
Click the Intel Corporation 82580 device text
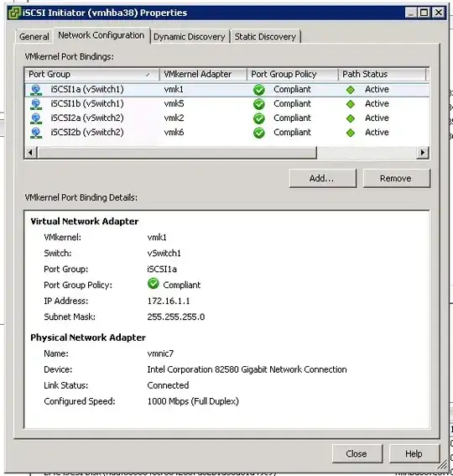pyautogui.click(x=247, y=369)
